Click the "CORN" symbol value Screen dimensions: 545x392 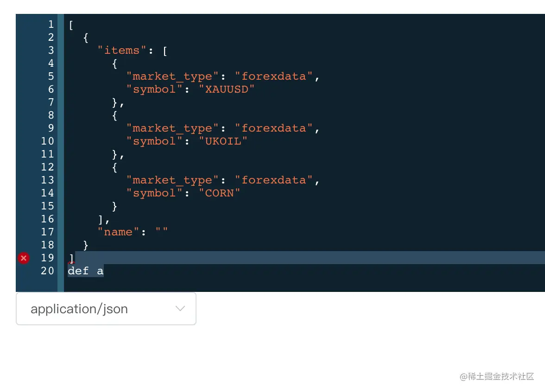pyautogui.click(x=219, y=193)
